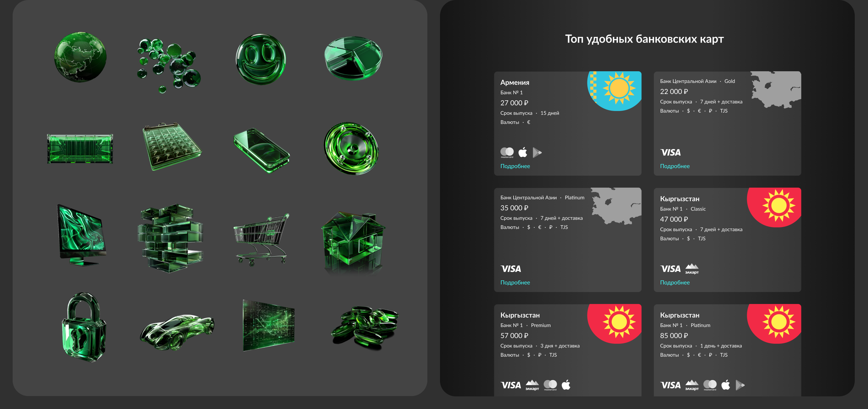Open Подробнее link in Кыргызстан Classic card
Viewport: 868px width, 409px height.
(675, 283)
